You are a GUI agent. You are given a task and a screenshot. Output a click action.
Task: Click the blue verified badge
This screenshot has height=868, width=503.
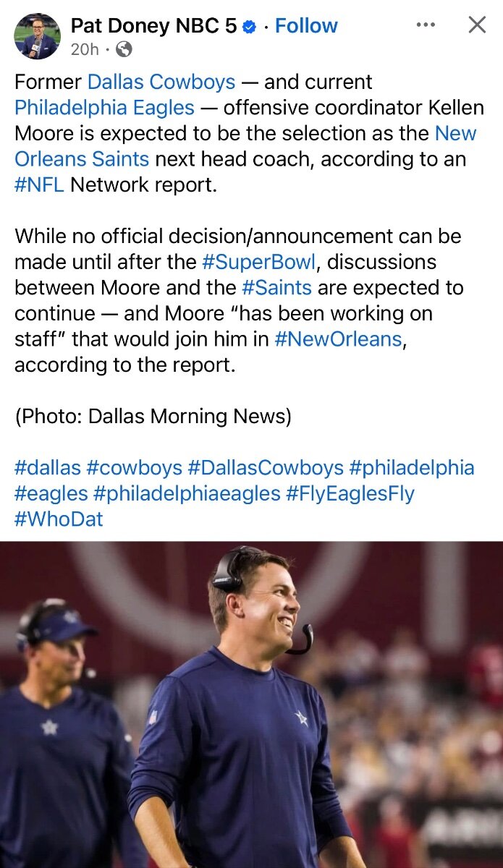(x=249, y=27)
